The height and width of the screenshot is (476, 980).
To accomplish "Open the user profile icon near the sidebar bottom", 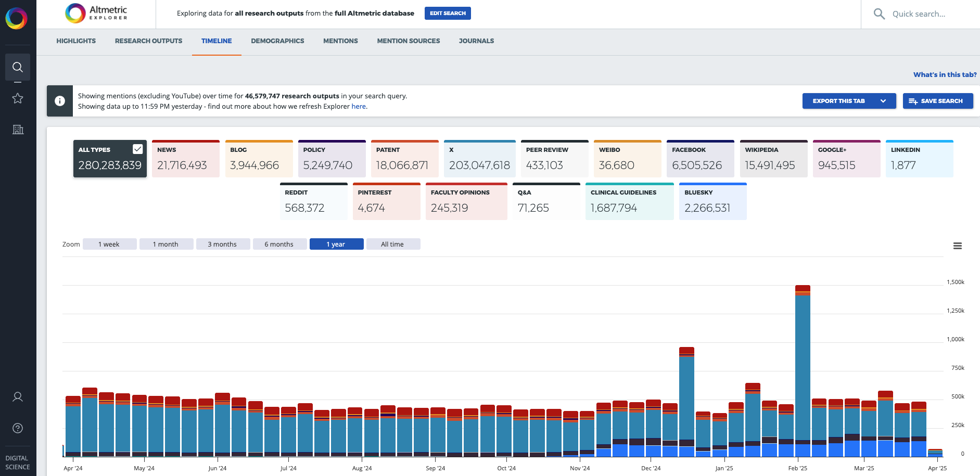I will [18, 396].
